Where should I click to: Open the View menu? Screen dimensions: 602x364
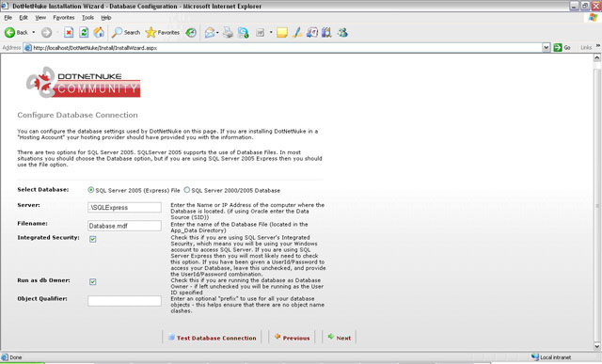click(40, 18)
